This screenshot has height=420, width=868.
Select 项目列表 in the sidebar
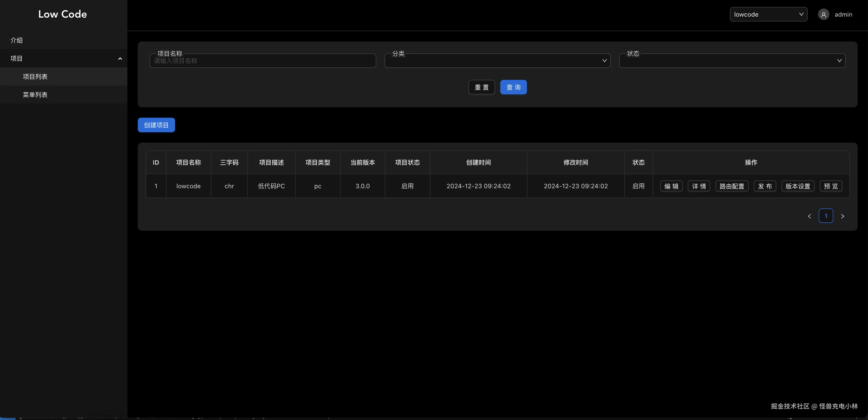[35, 77]
